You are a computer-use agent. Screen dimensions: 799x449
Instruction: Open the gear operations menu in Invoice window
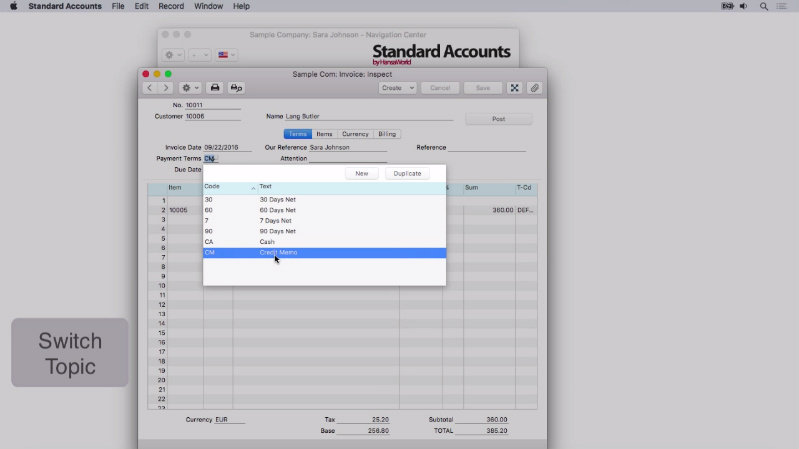click(x=190, y=88)
